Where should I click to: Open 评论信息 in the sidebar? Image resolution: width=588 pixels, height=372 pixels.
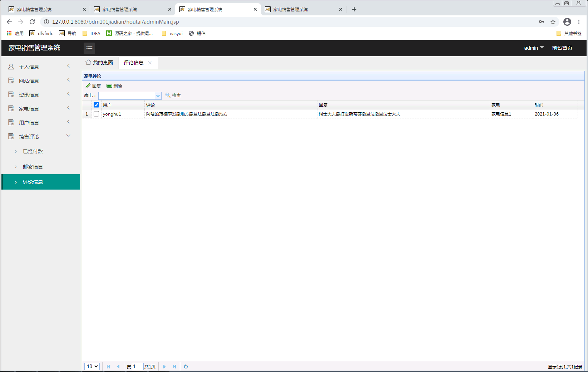(41, 182)
